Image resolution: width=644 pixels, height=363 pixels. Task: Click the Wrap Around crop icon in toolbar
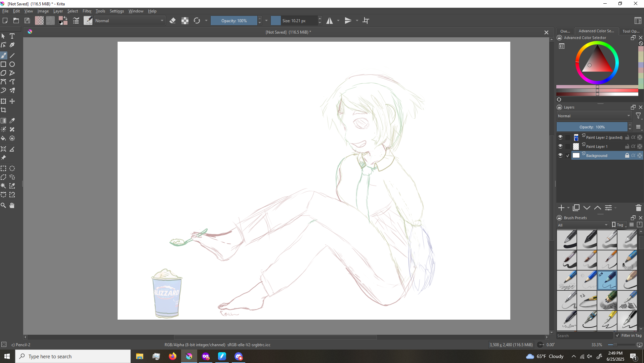click(366, 21)
